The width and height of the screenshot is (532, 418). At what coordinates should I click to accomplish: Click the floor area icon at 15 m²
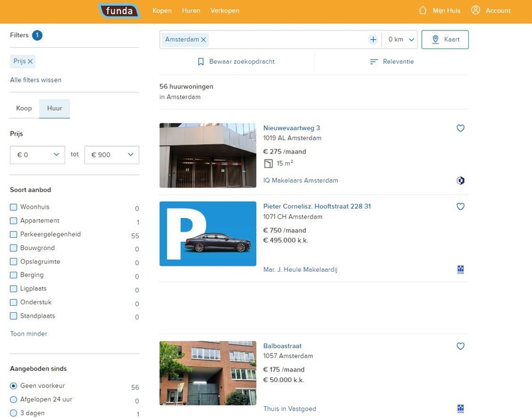268,163
